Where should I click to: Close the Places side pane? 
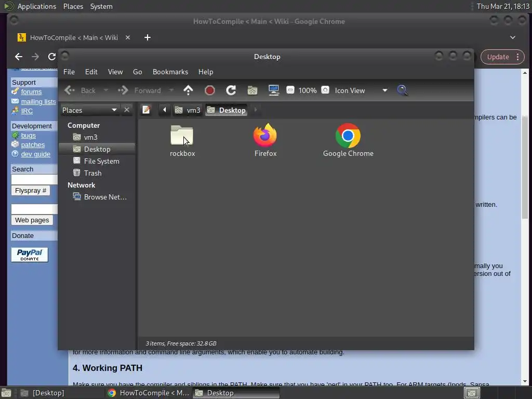coord(127,110)
